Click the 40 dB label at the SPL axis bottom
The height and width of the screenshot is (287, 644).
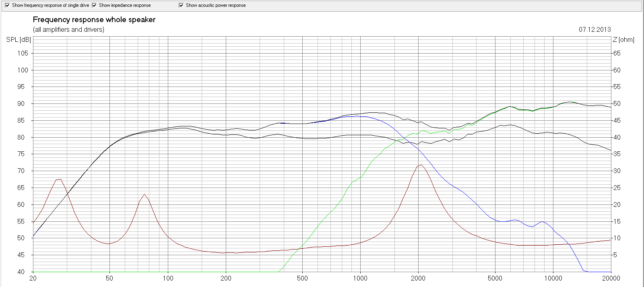tap(21, 272)
